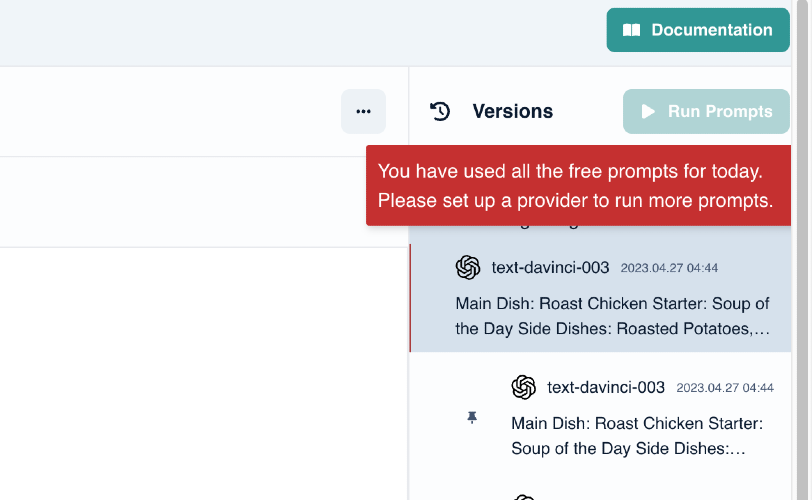The height and width of the screenshot is (500, 812).
Task: Open the Documentation page
Action: (x=698, y=30)
